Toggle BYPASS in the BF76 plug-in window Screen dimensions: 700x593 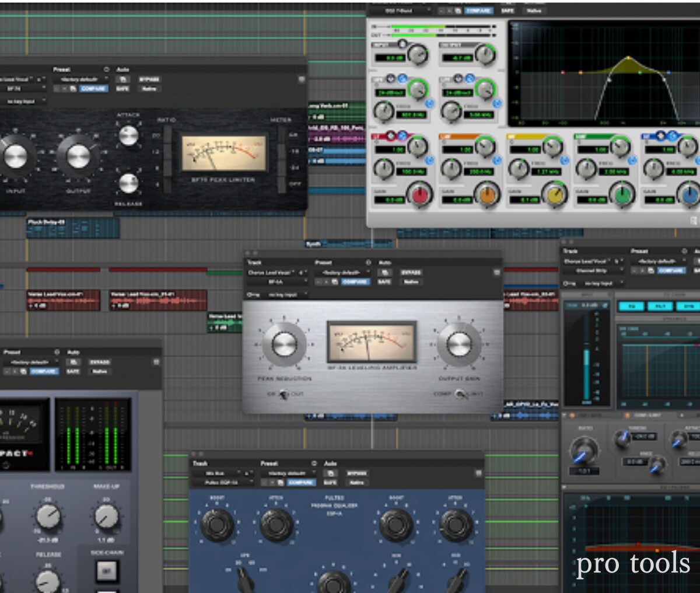coord(149,79)
